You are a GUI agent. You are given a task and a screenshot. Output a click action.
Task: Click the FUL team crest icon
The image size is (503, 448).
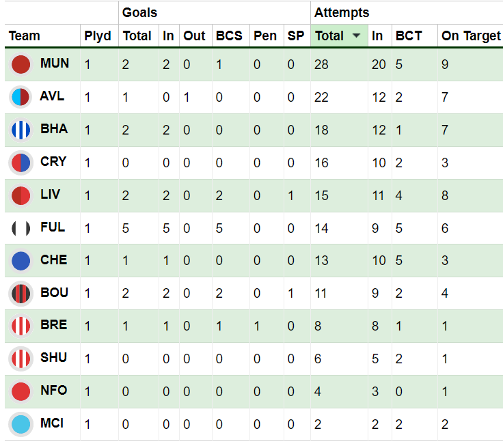click(21, 228)
